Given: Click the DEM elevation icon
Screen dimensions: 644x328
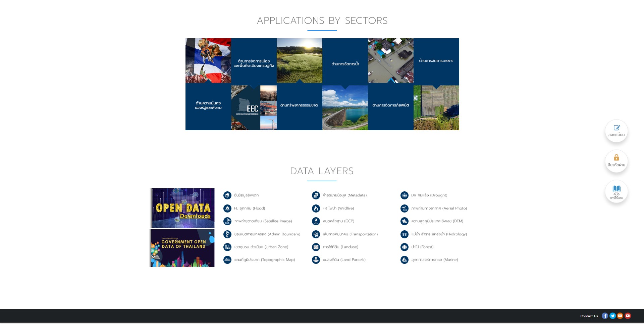Looking at the screenshot, I should coord(405,221).
